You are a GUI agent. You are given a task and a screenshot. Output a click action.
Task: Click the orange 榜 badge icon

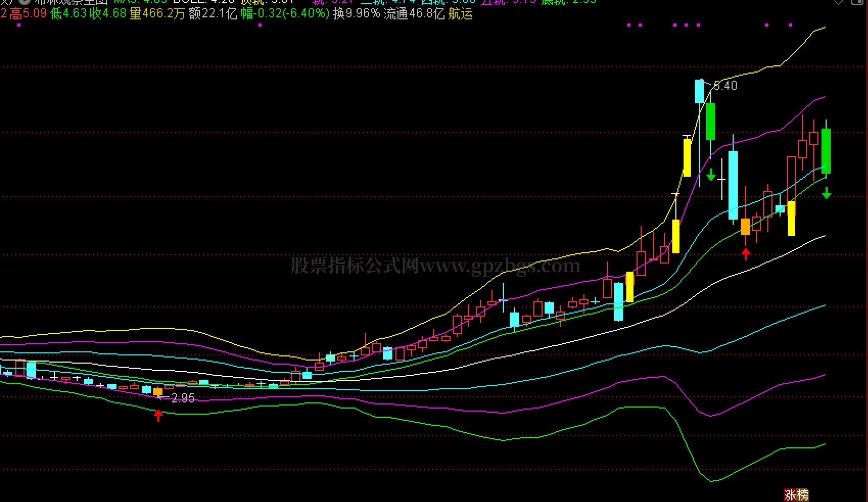pos(803,494)
